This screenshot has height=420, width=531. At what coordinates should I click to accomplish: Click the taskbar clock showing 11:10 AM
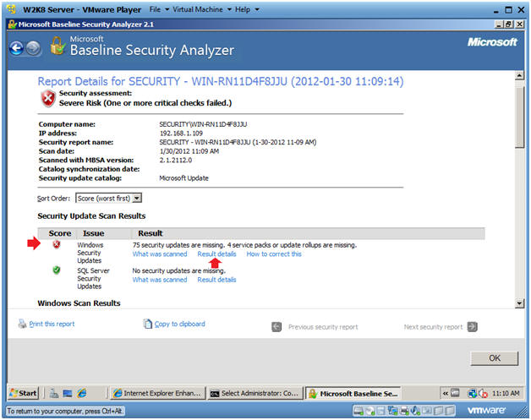tap(506, 393)
